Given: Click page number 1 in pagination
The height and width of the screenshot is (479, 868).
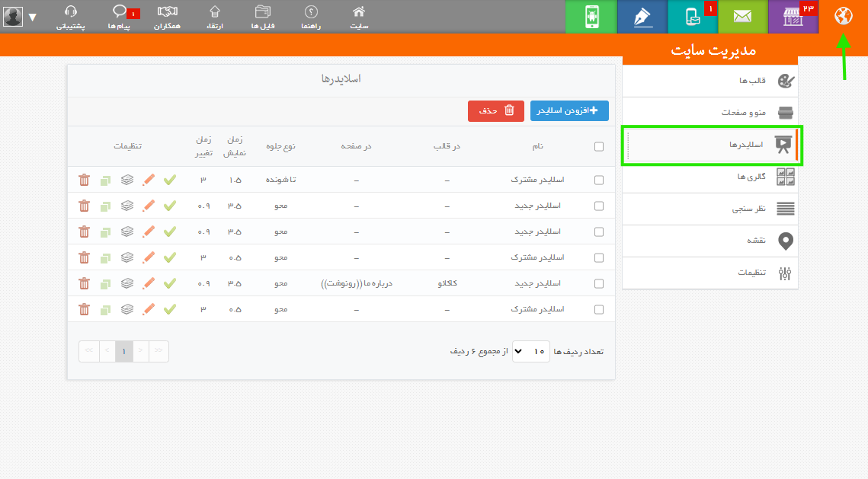Looking at the screenshot, I should point(124,351).
